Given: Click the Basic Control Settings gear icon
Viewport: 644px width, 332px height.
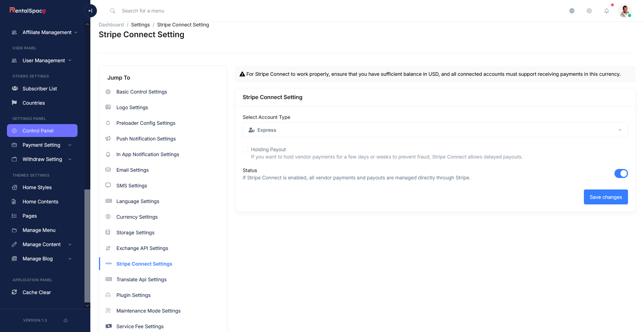Looking at the screenshot, I should click(x=108, y=92).
